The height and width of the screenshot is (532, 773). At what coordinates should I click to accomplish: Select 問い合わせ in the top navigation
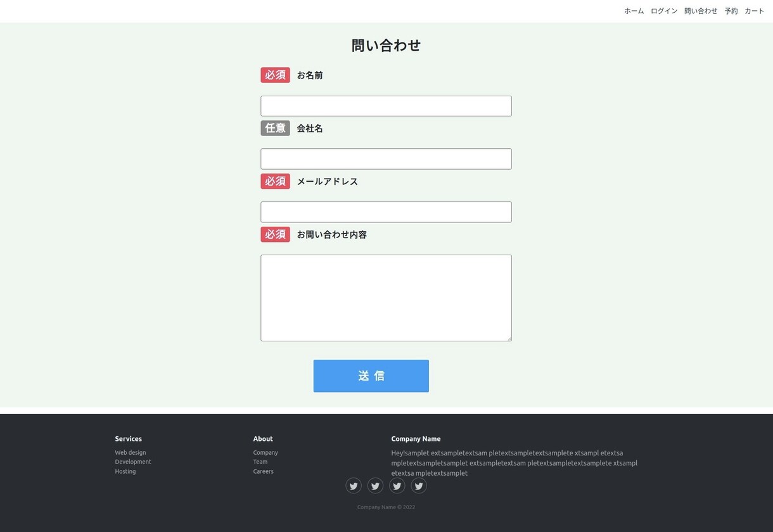(x=701, y=11)
